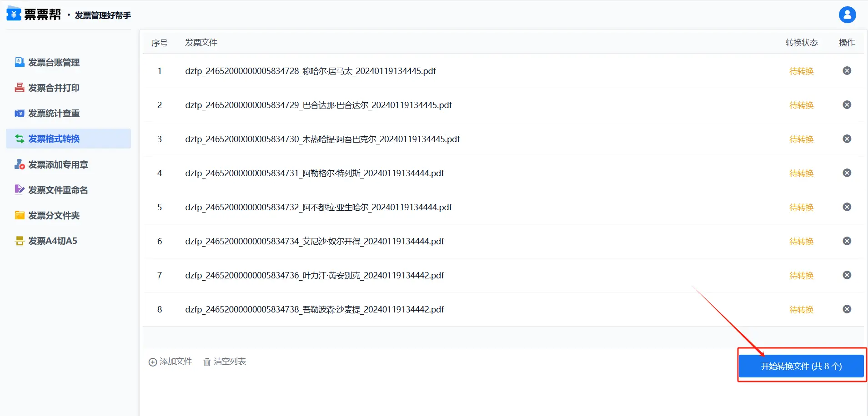Click the 发票文件重命名 rename icon
This screenshot has height=416, width=868.
coord(20,190)
